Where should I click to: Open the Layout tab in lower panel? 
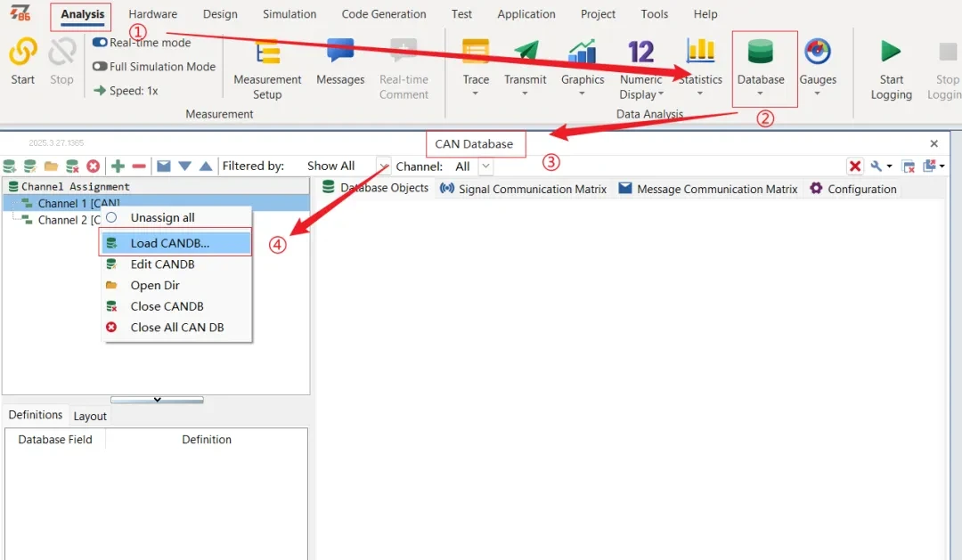90,416
